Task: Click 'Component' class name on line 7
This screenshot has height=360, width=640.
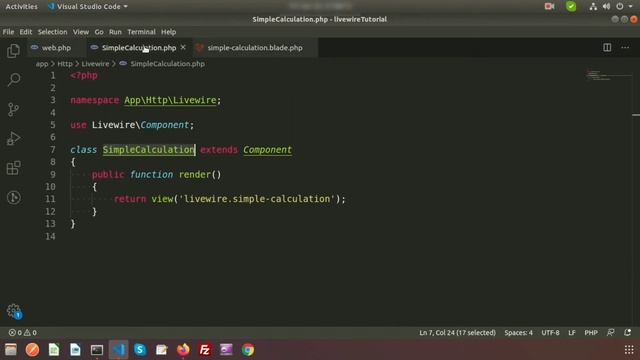Action: click(x=267, y=150)
